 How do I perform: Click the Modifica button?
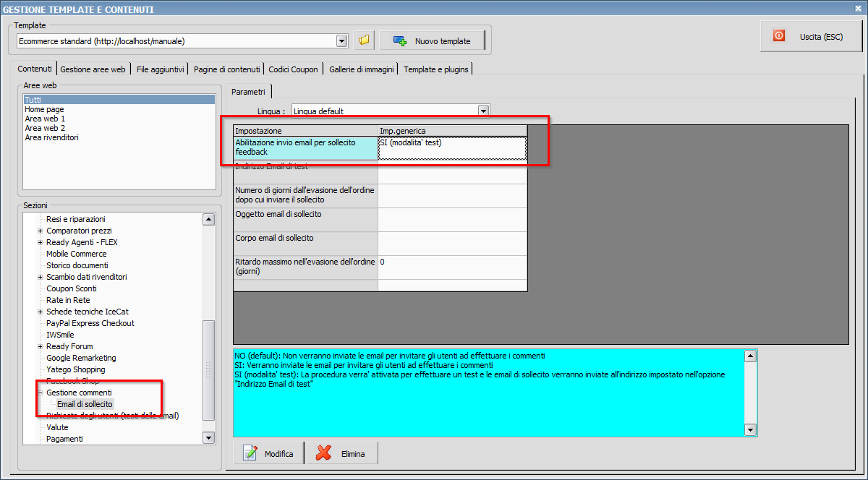point(268,453)
